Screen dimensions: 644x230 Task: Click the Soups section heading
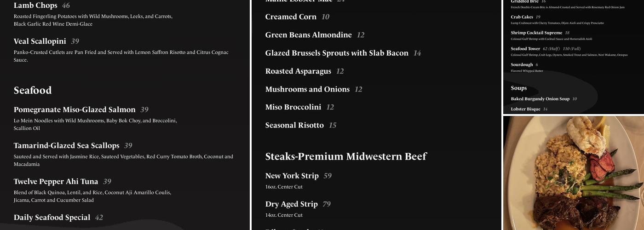pos(518,88)
